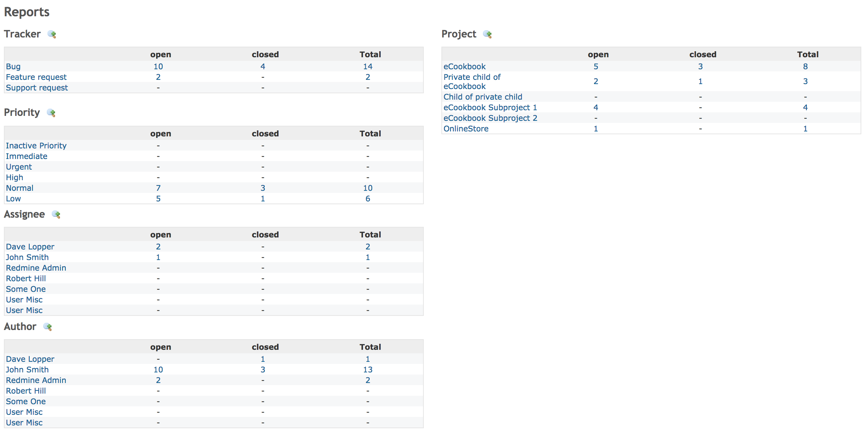The width and height of the screenshot is (868, 430).
Task: Click total 13 for author John Smith
Action: pos(368,370)
